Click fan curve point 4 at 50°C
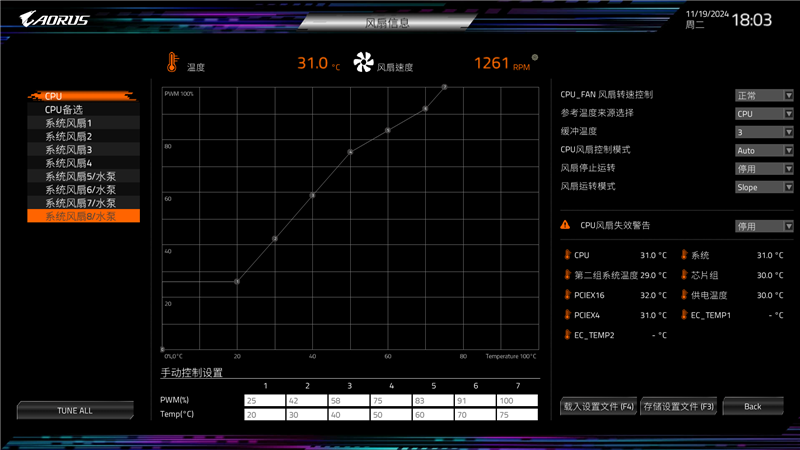The image size is (800, 450). [350, 152]
